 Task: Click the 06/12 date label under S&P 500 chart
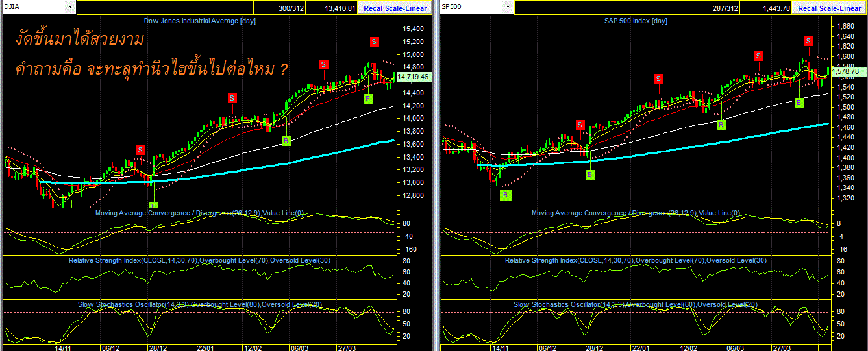547,347
